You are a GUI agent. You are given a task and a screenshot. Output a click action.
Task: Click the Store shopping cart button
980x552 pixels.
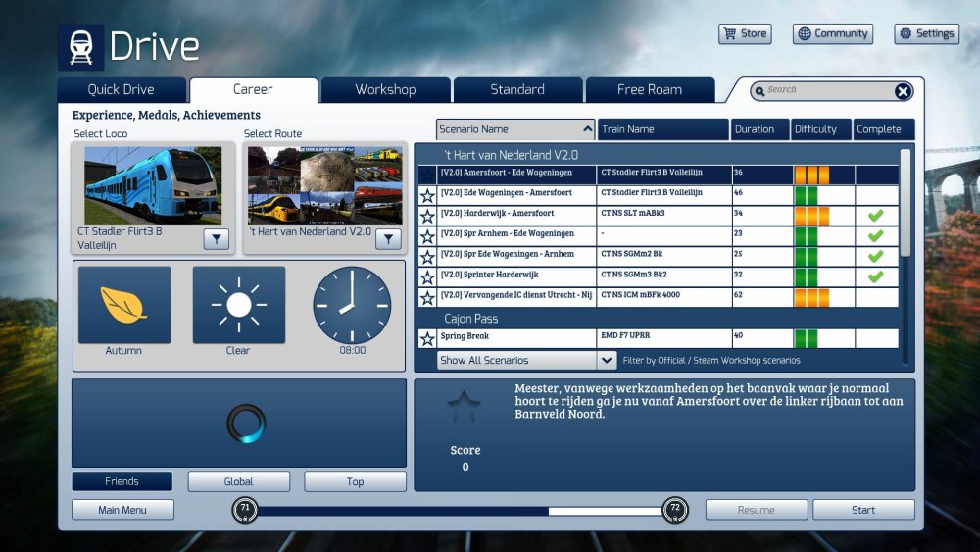point(745,33)
